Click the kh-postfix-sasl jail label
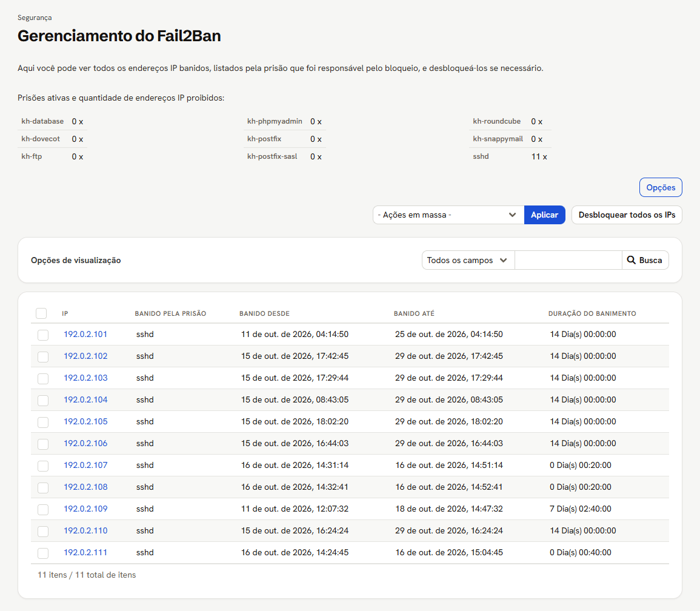 [x=272, y=156]
